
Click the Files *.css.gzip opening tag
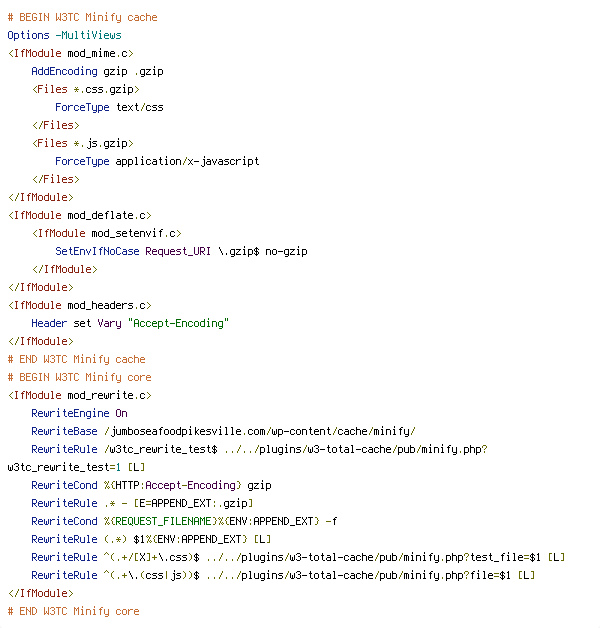85,89
